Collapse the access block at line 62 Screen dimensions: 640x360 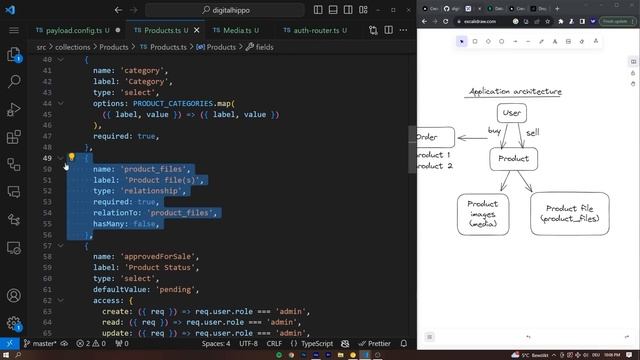(60, 300)
